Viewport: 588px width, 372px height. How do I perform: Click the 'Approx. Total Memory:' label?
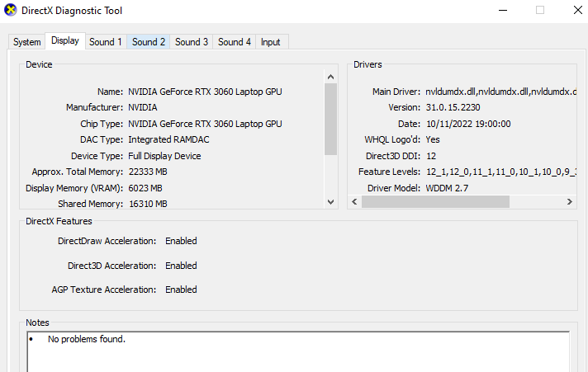78,172
